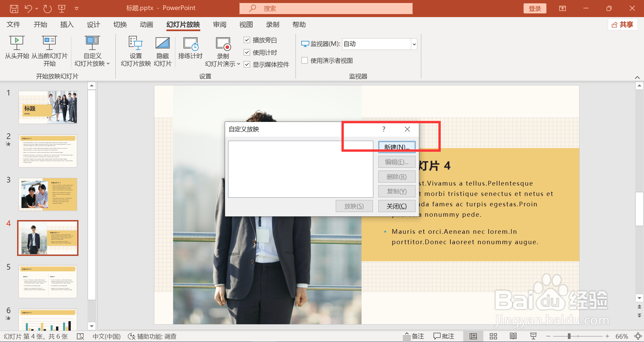
Task: Open 自定义幻灯片放映 dropdown
Action: [92, 51]
